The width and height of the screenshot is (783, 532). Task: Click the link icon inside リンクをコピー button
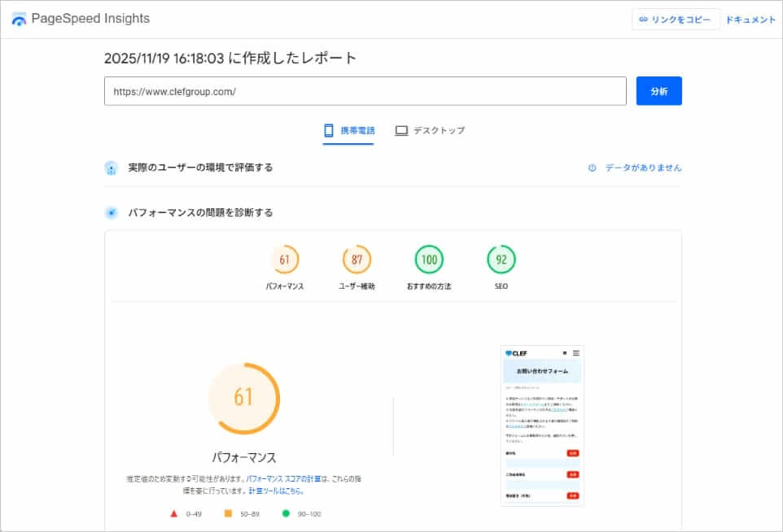tap(642, 20)
